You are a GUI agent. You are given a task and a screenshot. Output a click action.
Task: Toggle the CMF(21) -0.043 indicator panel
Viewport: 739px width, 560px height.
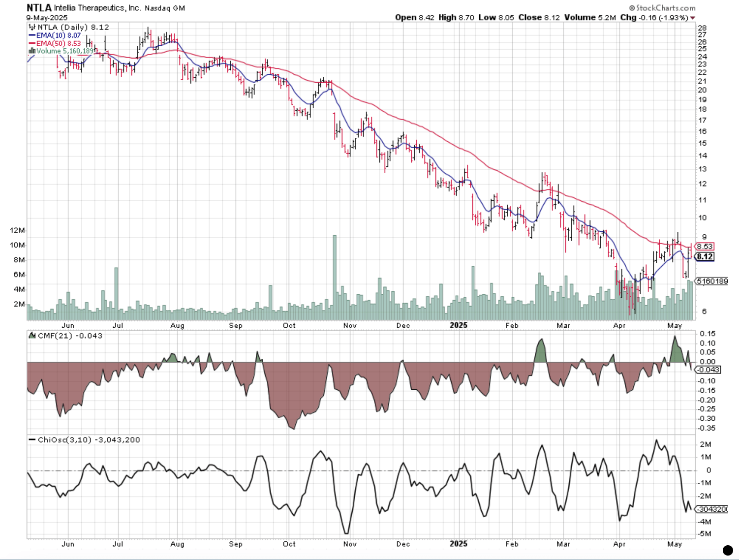point(69,336)
